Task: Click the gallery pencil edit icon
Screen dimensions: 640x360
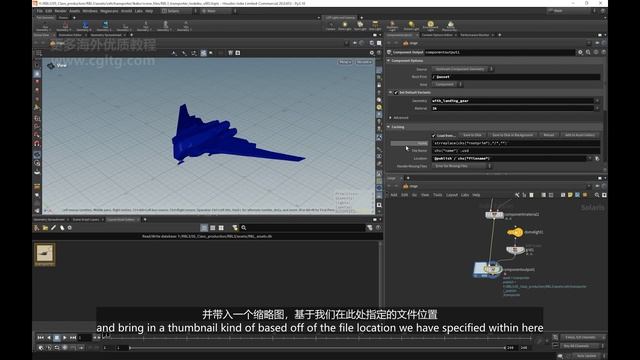Action: point(53,228)
